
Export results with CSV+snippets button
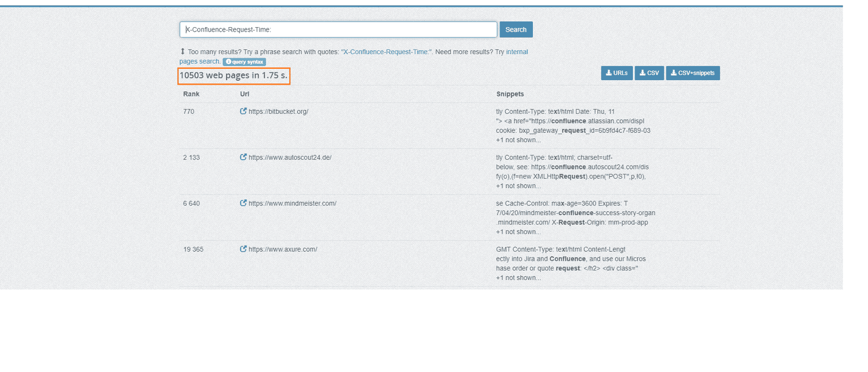tap(692, 73)
